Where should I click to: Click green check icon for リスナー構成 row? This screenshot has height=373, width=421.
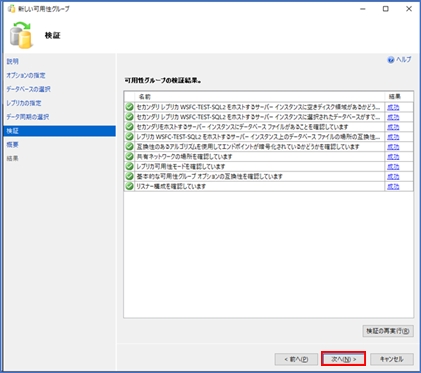[x=129, y=186]
